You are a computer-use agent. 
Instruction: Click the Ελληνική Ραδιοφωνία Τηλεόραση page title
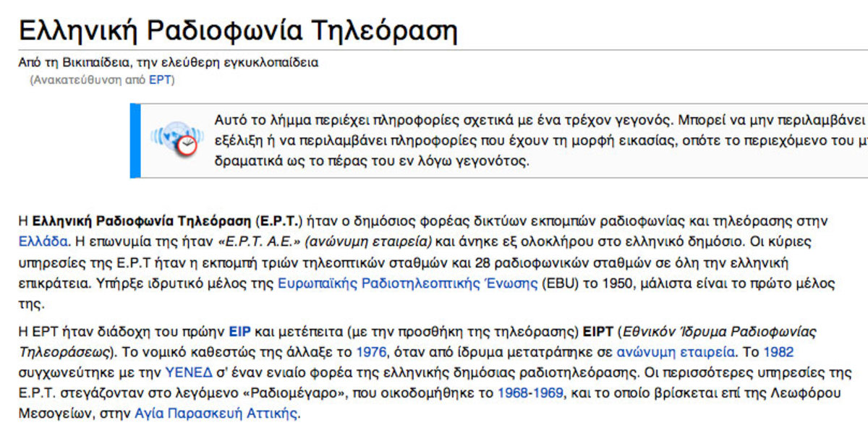click(238, 31)
